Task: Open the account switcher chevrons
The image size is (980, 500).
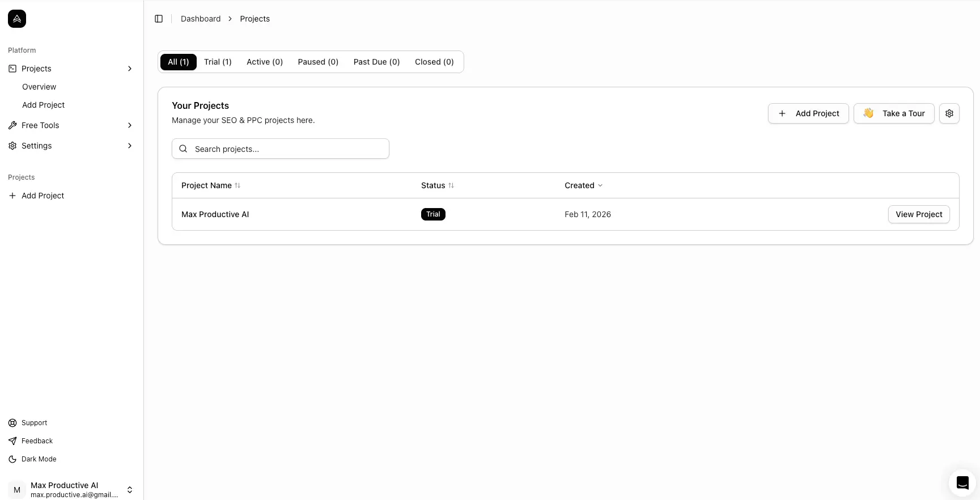Action: 130,490
